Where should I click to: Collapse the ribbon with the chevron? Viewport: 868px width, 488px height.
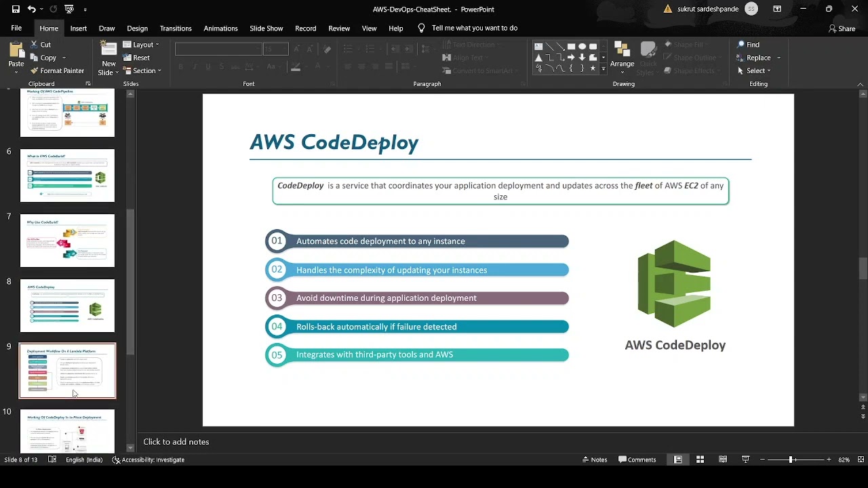861,84
